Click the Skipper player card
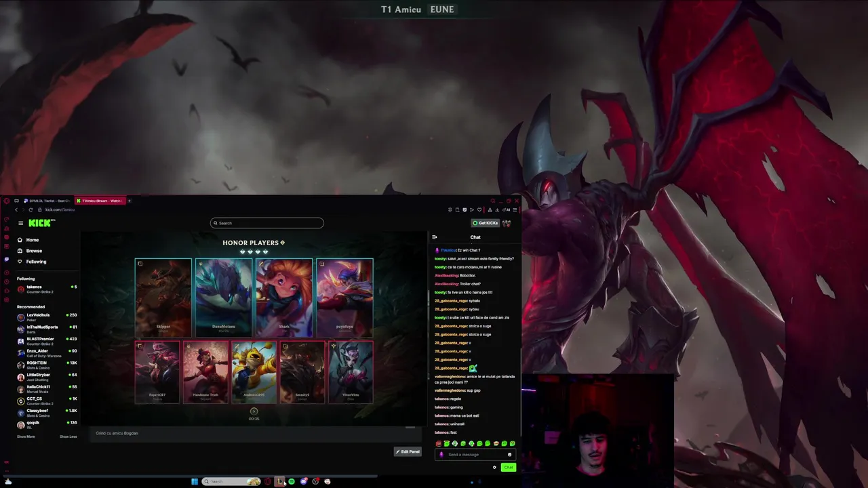This screenshot has height=488, width=868. click(163, 298)
